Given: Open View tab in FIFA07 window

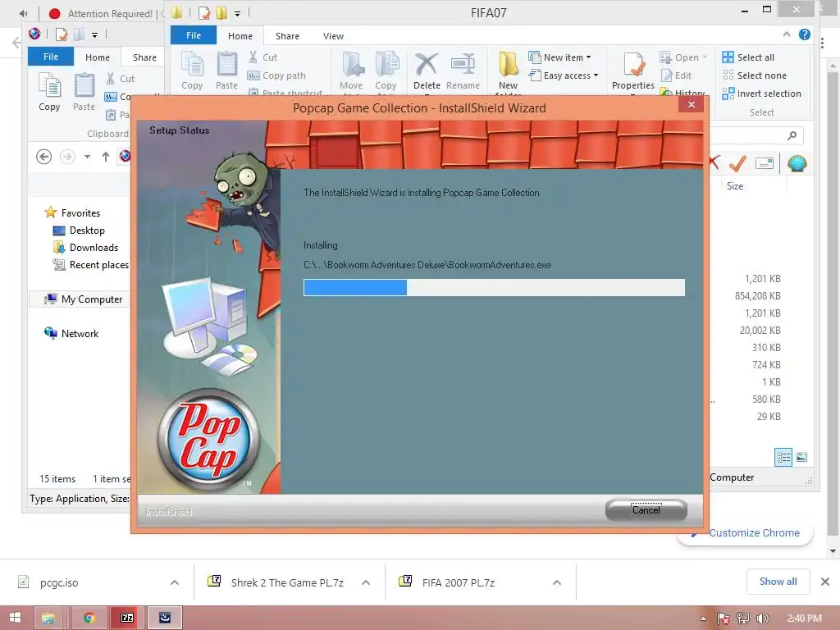Looking at the screenshot, I should (333, 36).
